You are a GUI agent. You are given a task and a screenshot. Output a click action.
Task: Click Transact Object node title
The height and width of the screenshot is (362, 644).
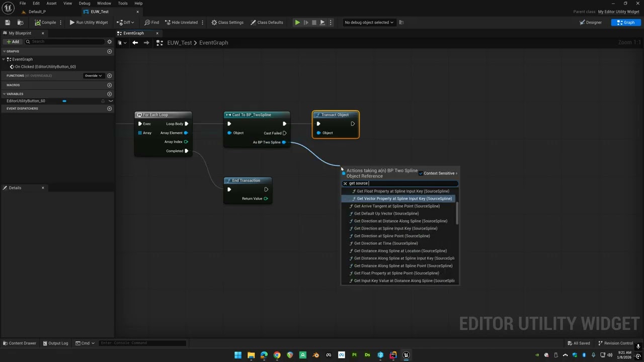(335, 115)
